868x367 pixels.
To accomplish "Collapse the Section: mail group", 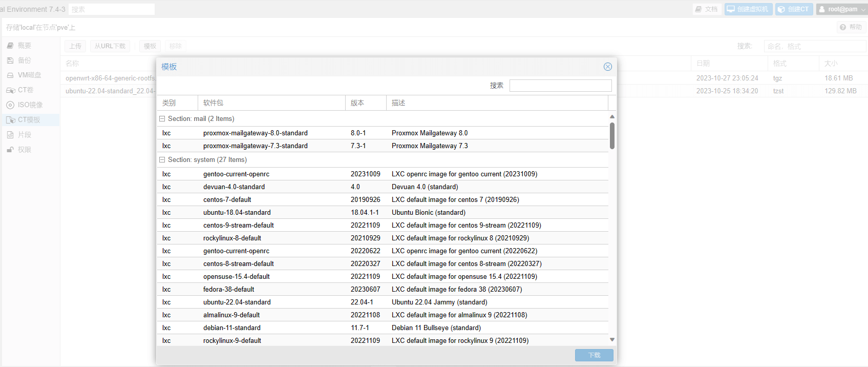I will [162, 119].
